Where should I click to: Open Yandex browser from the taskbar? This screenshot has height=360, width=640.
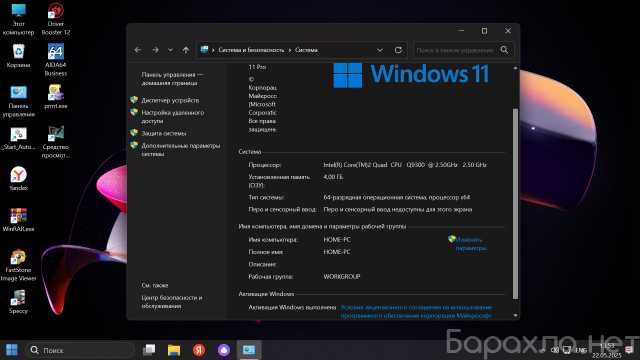click(x=199, y=350)
